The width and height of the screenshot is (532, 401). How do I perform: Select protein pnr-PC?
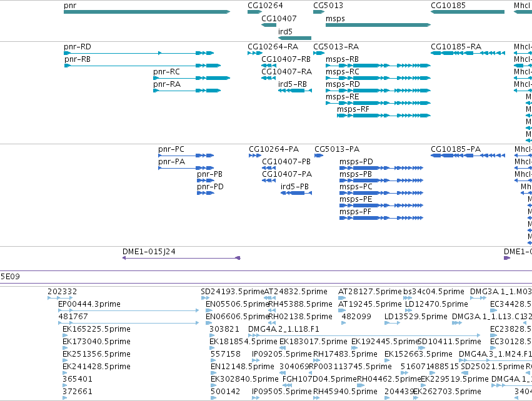point(186,156)
